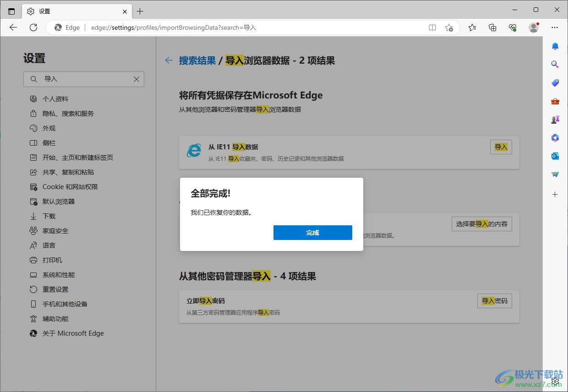Click 从其他密码管理器导入 - 4 项结果 heading
Screen dimensions: 568x392
(x=247, y=276)
